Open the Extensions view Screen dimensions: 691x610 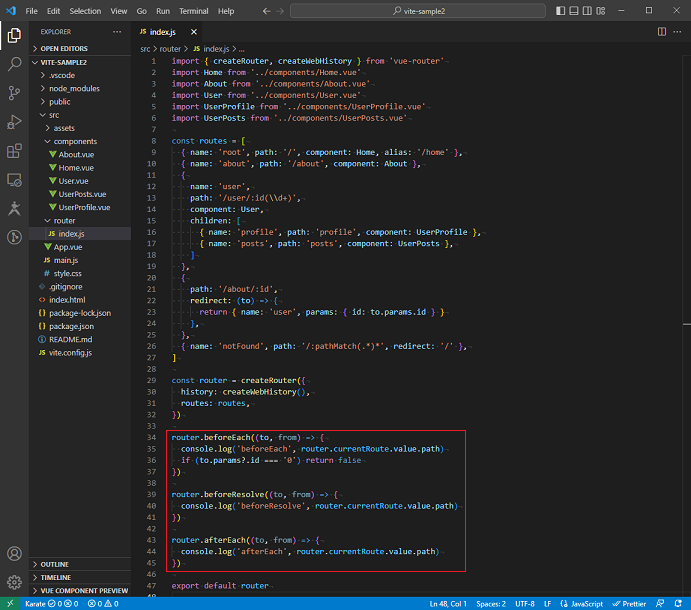tap(14, 151)
